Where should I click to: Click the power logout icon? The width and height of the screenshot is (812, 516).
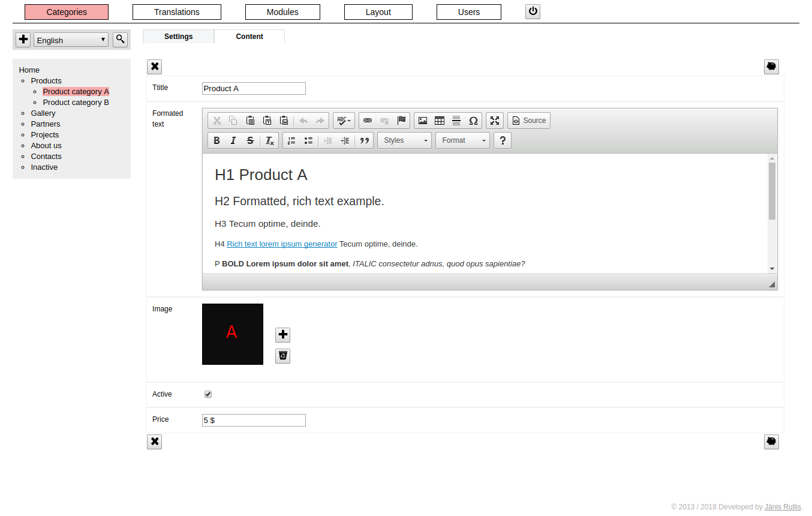[533, 11]
